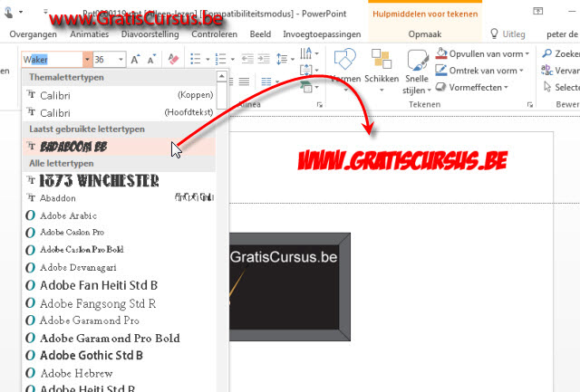Clear all formatting with eraser icon

(x=173, y=59)
